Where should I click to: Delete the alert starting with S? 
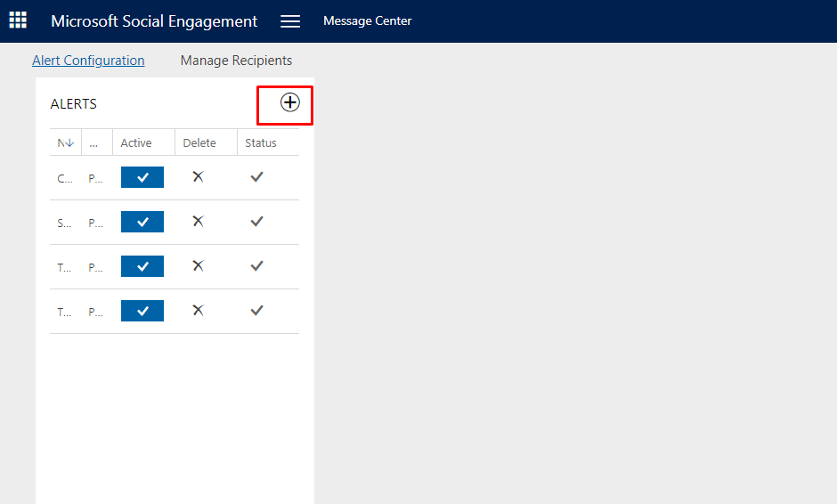pos(199,221)
